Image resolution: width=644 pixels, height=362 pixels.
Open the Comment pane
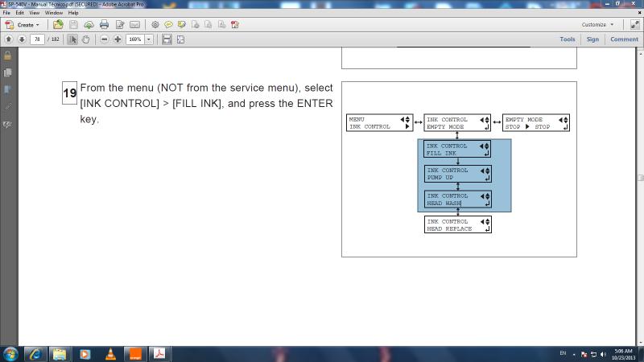[624, 39]
